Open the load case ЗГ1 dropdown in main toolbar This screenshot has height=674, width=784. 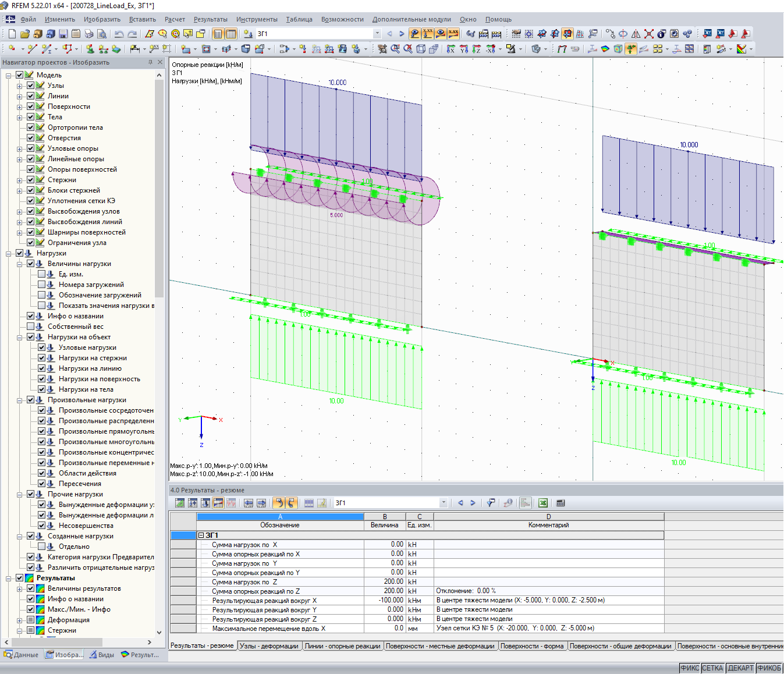(377, 34)
